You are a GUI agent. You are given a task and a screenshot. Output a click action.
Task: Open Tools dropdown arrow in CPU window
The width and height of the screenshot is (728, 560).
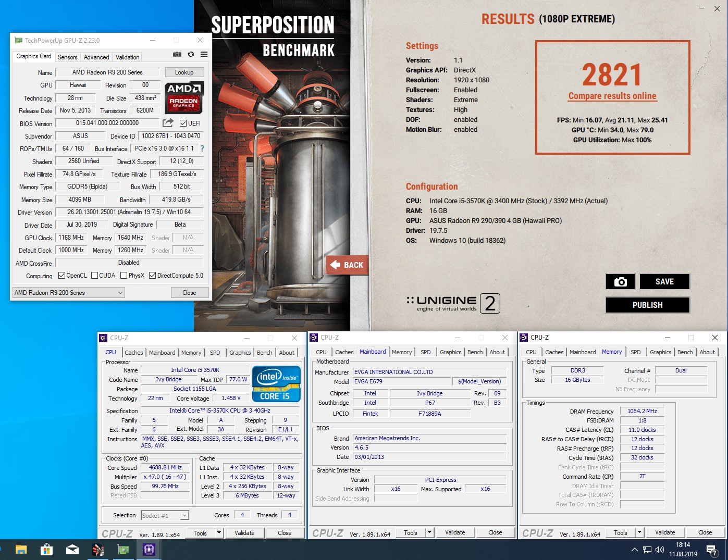tap(219, 533)
